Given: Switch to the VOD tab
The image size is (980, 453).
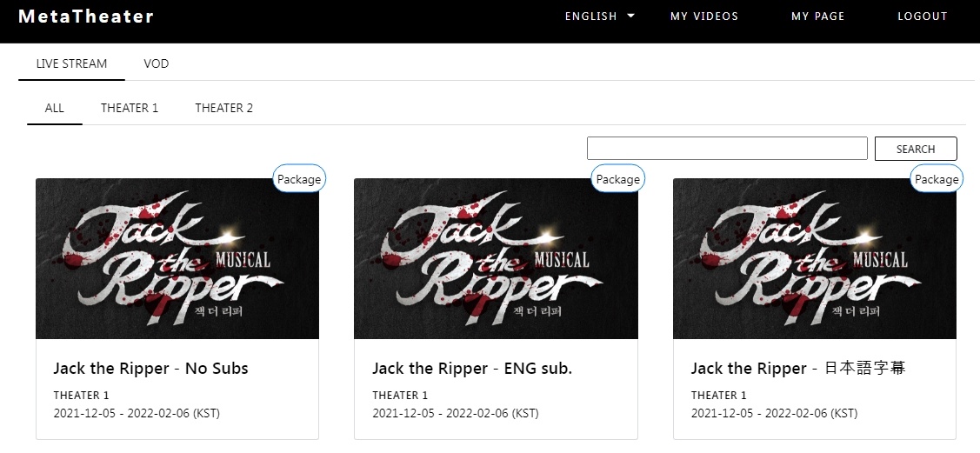Looking at the screenshot, I should [x=157, y=63].
